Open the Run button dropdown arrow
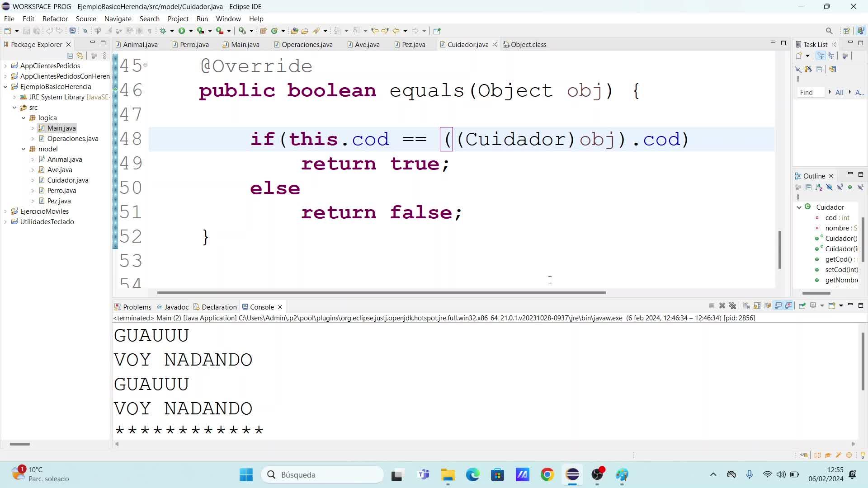Screen dimensions: 868x488 coord(191,31)
